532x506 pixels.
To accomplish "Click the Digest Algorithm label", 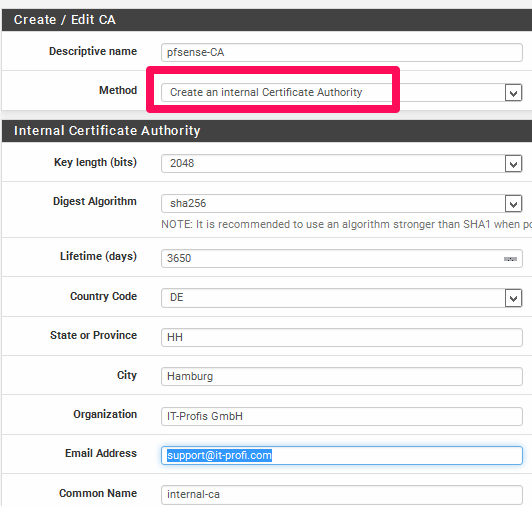I will point(95,201).
